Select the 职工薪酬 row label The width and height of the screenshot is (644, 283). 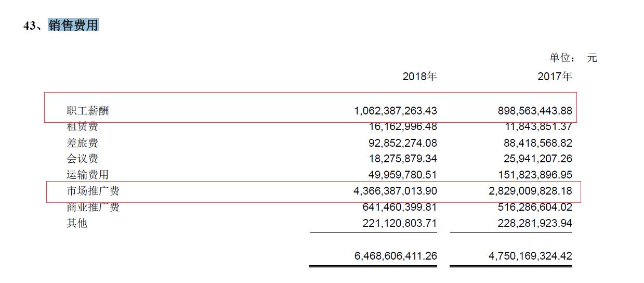[88, 111]
